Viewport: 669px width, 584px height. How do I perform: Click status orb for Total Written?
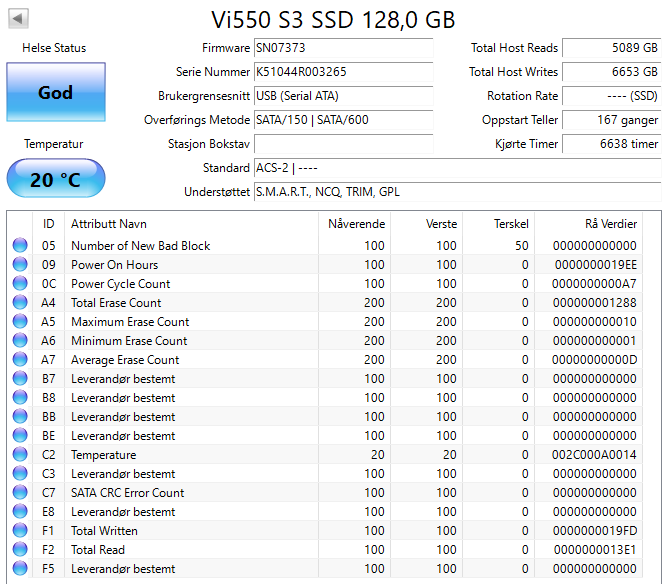point(20,530)
